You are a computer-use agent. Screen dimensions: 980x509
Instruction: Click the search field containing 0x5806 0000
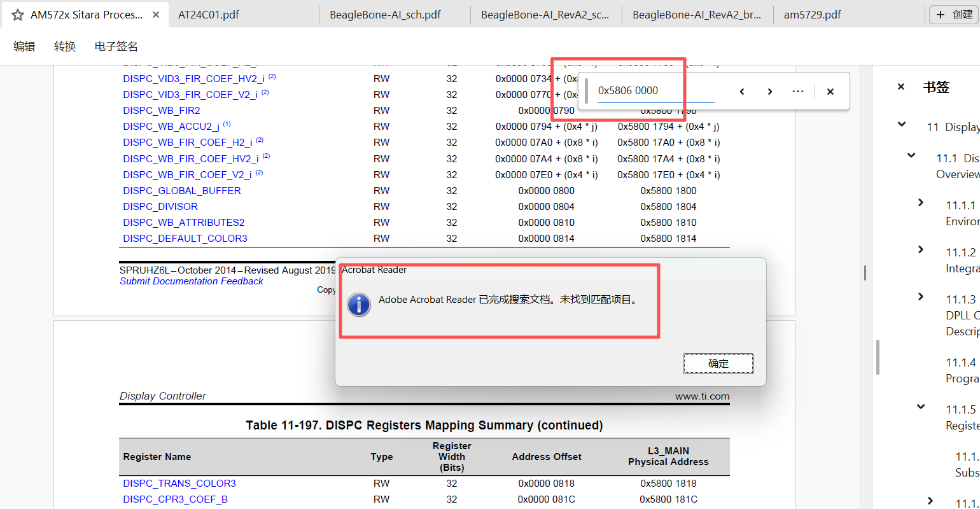[x=655, y=91]
